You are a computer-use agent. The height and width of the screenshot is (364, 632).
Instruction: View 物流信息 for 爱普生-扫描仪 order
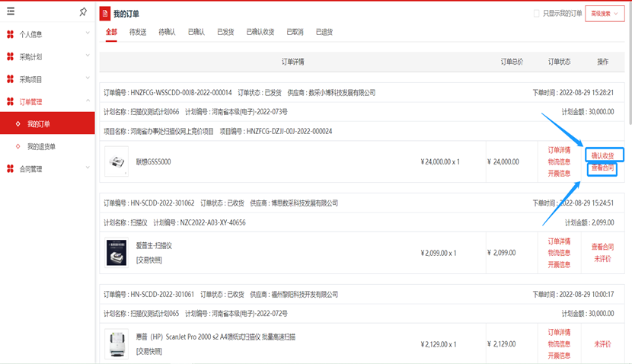(x=559, y=253)
